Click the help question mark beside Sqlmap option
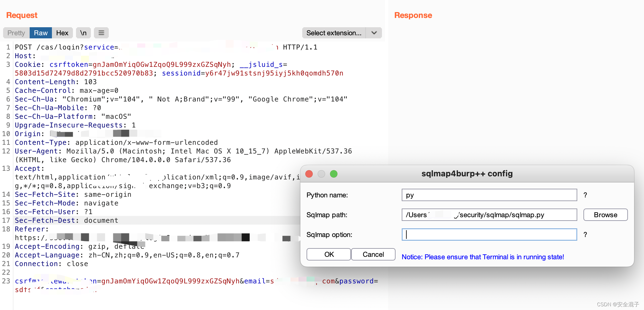 tap(585, 235)
